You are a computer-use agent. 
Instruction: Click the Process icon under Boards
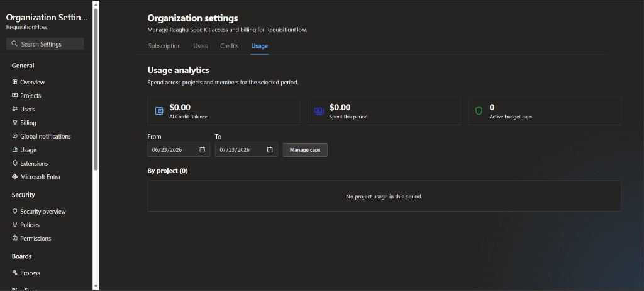[x=15, y=273]
